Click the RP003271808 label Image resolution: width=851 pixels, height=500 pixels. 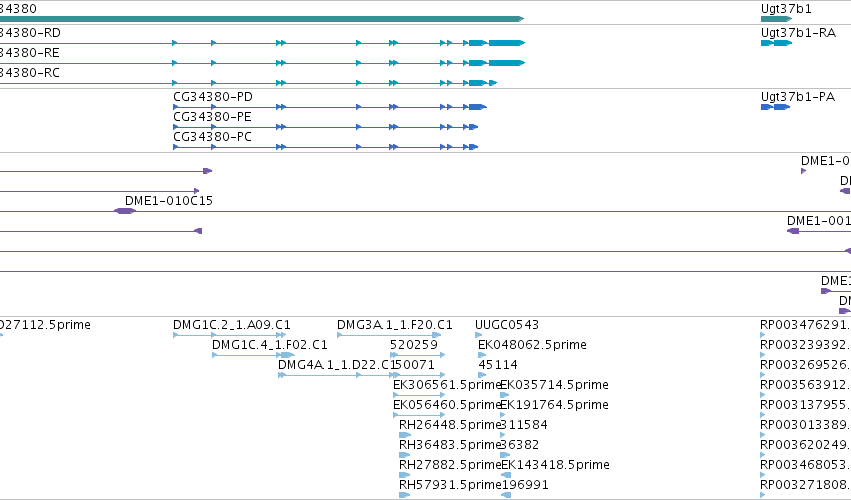[x=805, y=485]
